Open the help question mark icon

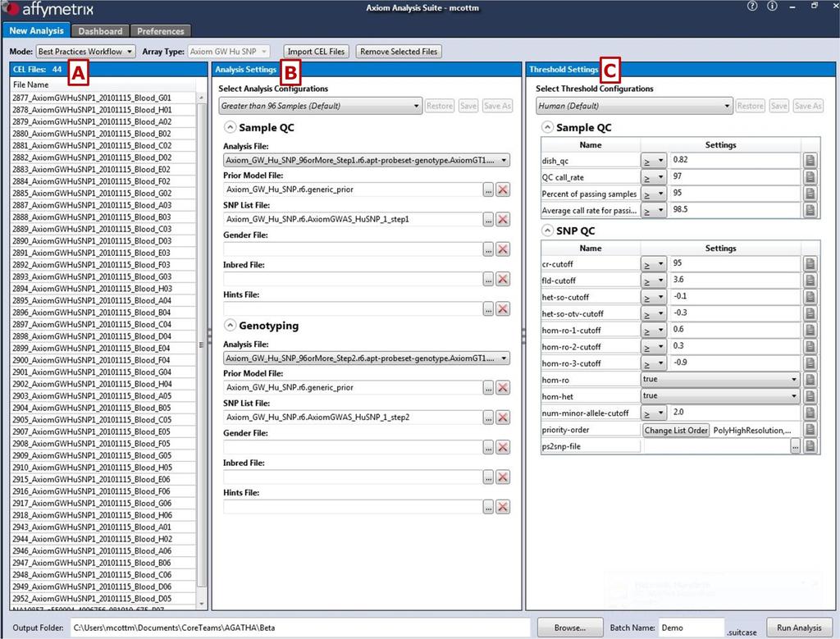[x=752, y=7]
